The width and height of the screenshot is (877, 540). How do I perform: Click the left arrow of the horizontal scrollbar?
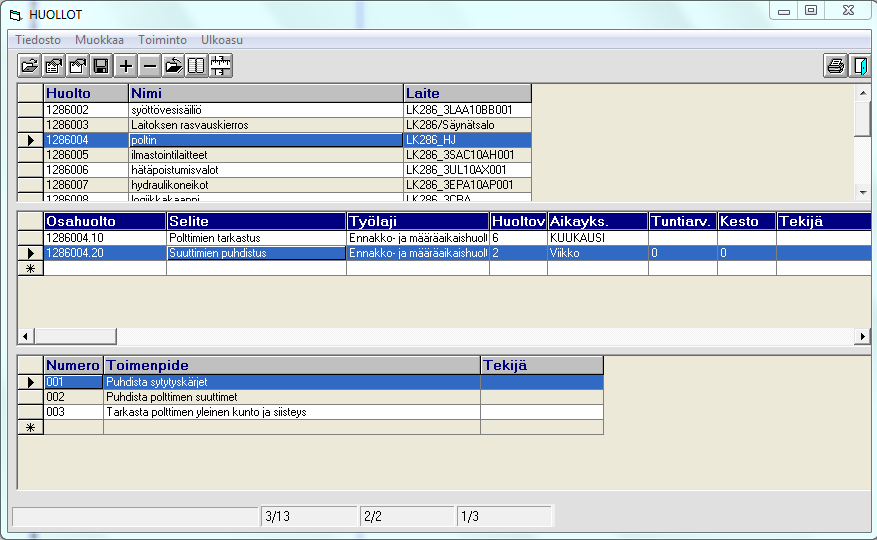25,336
